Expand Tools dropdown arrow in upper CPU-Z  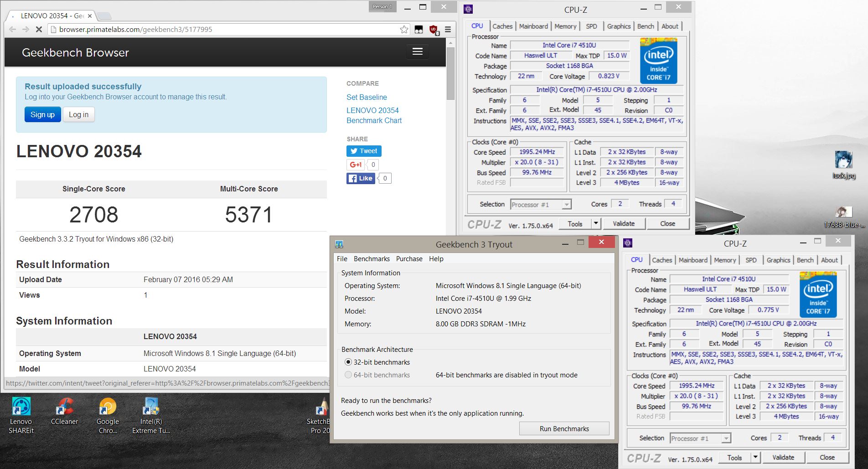tap(595, 223)
